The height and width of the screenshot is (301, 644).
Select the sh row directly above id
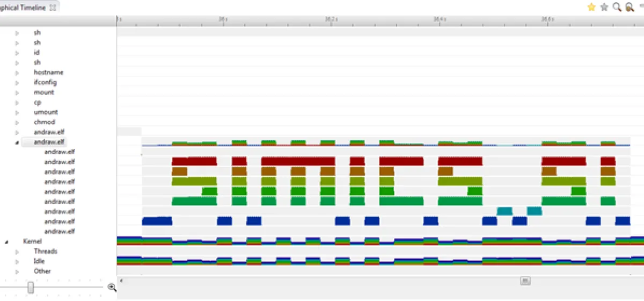[x=37, y=42]
